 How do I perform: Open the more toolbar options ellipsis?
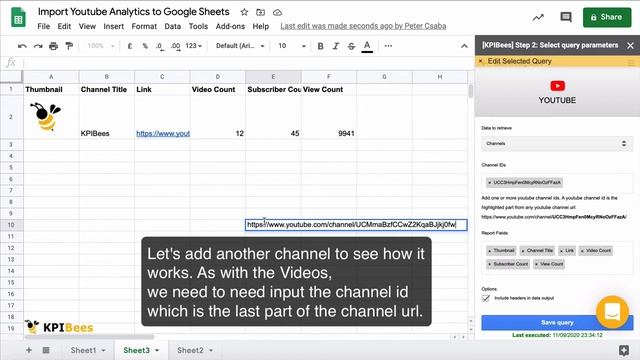pyautogui.click(x=388, y=46)
